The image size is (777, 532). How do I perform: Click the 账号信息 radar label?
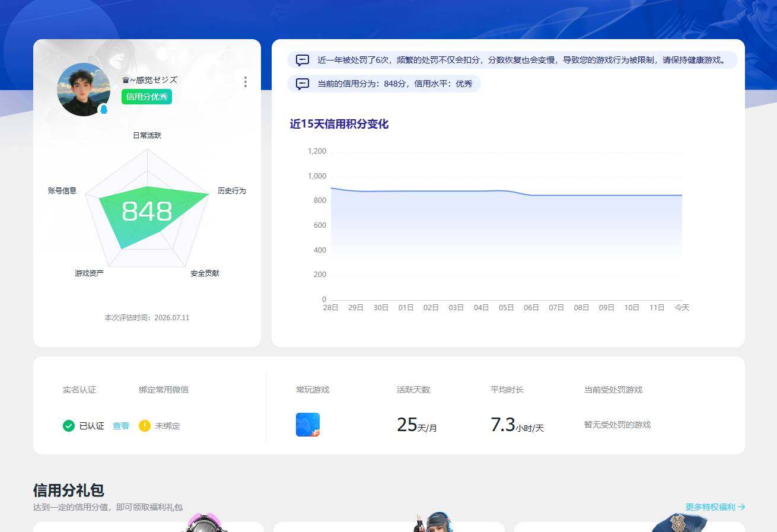[62, 190]
